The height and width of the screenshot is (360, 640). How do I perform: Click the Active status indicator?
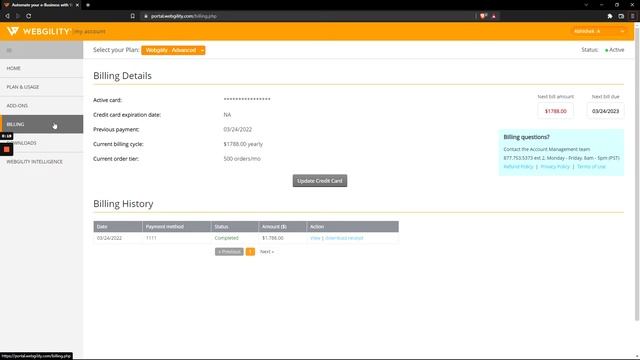point(614,50)
